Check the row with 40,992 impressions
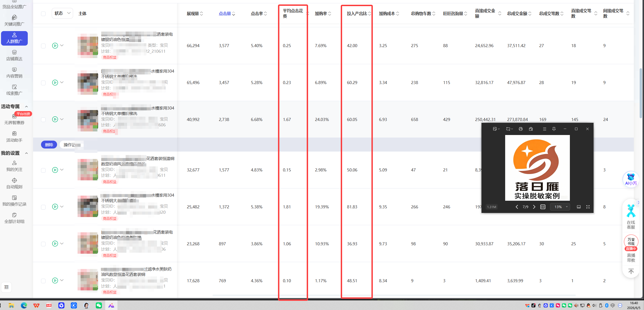The image size is (644, 310). (43, 119)
